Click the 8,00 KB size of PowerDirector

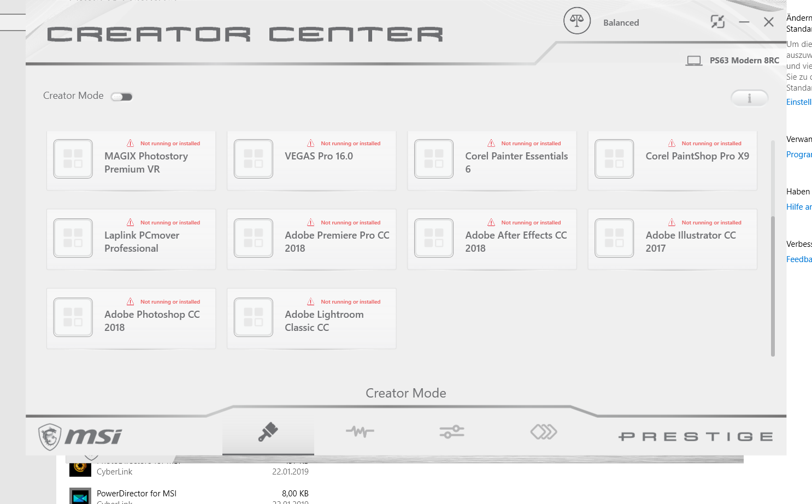[295, 494]
